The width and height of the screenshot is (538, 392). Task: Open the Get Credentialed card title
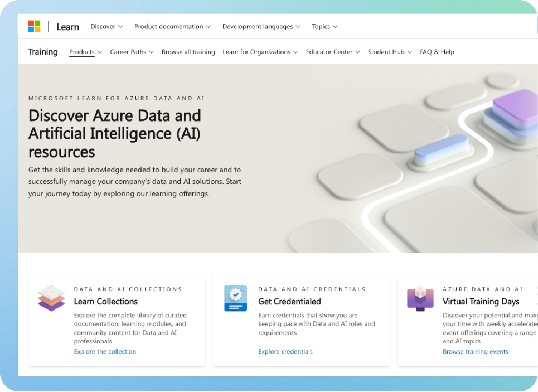[x=289, y=301]
